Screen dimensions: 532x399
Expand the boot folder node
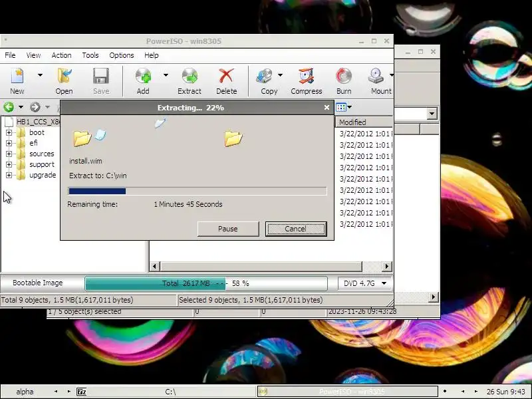(9, 132)
